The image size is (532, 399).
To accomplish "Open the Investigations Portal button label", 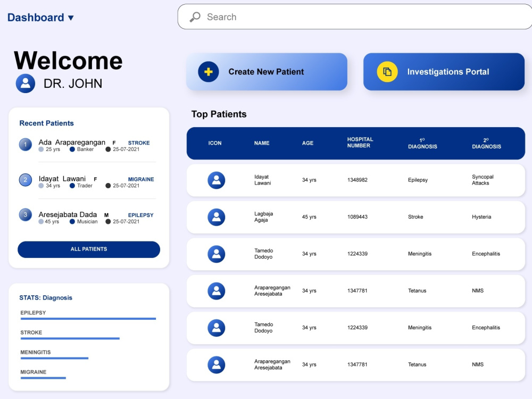I will [448, 72].
